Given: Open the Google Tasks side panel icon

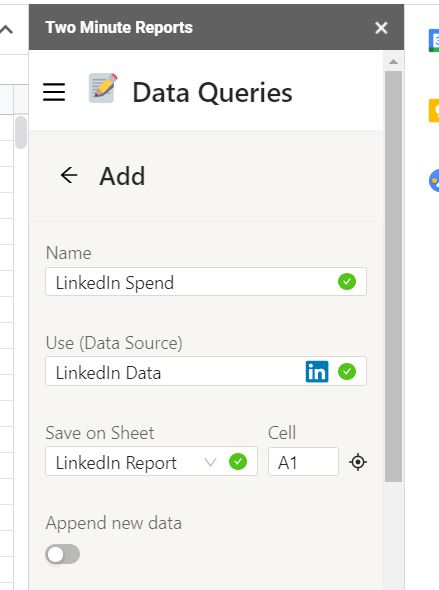Looking at the screenshot, I should pyautogui.click(x=434, y=181).
